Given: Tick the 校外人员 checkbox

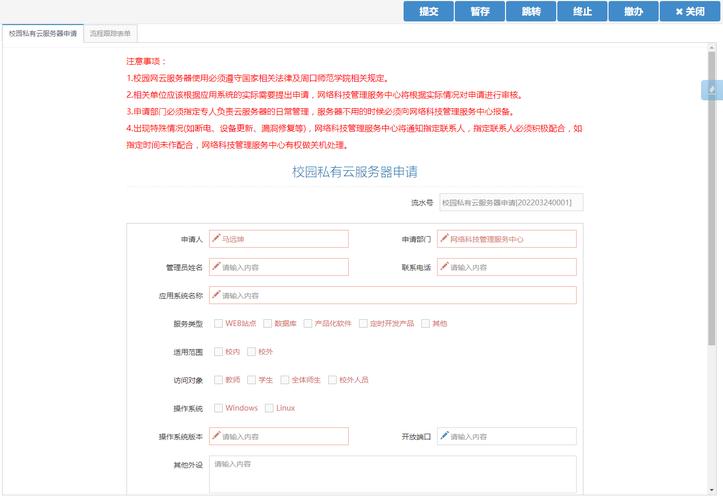Looking at the screenshot, I should coord(332,380).
